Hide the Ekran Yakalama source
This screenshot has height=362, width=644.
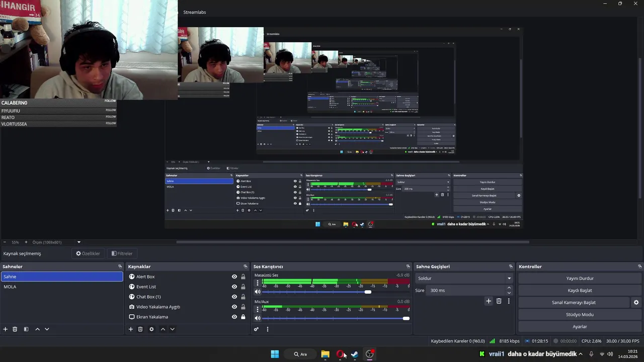point(234,317)
